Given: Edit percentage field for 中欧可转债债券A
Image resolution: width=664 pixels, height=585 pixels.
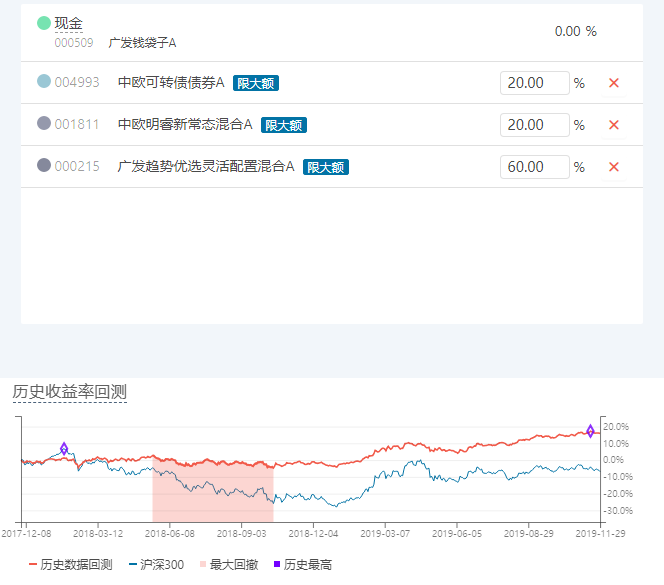Looking at the screenshot, I should pyautogui.click(x=534, y=83).
